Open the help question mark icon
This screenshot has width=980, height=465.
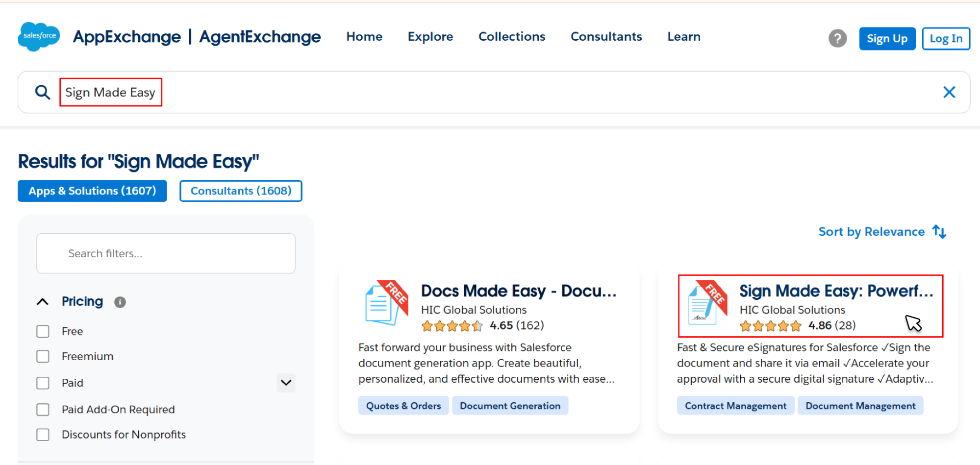coord(837,38)
